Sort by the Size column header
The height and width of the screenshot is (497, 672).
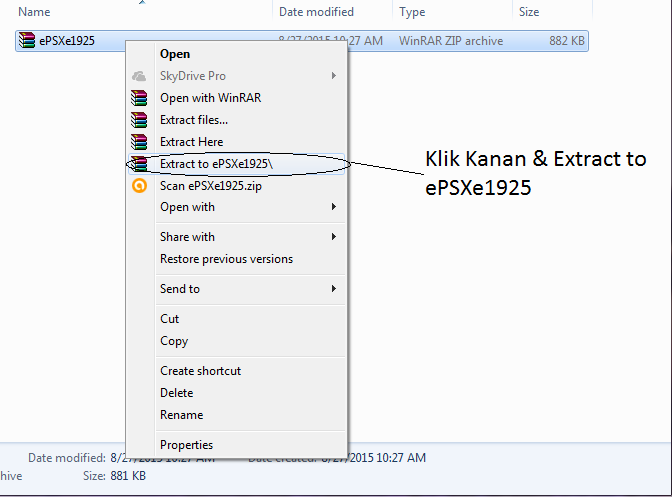(x=529, y=12)
